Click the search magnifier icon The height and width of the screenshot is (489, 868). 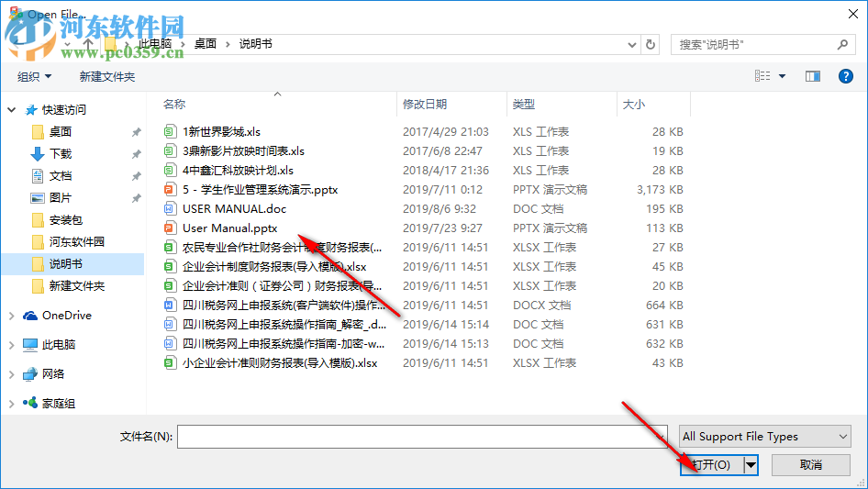pos(842,44)
